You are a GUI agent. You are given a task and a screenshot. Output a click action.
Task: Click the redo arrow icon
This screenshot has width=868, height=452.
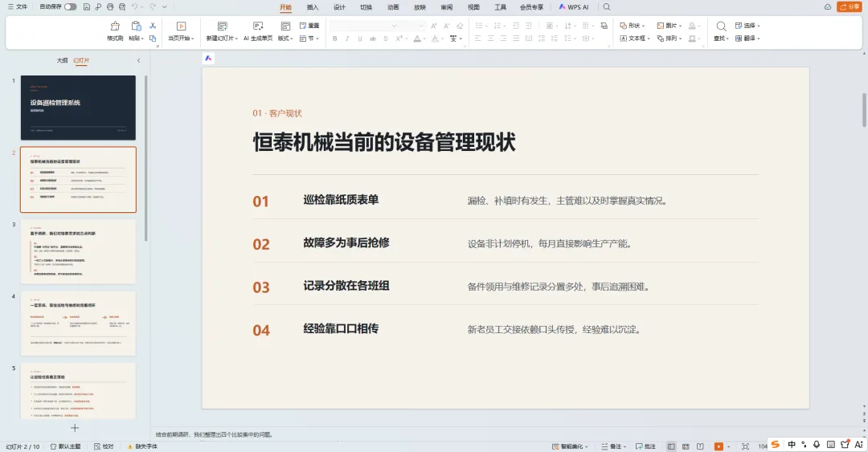tap(152, 6)
